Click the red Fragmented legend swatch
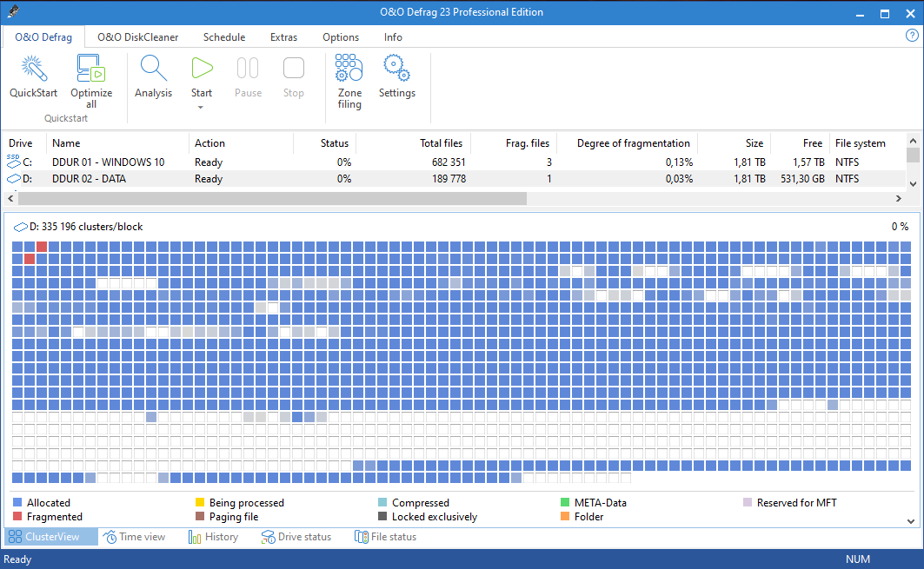The height and width of the screenshot is (569, 924). (17, 517)
